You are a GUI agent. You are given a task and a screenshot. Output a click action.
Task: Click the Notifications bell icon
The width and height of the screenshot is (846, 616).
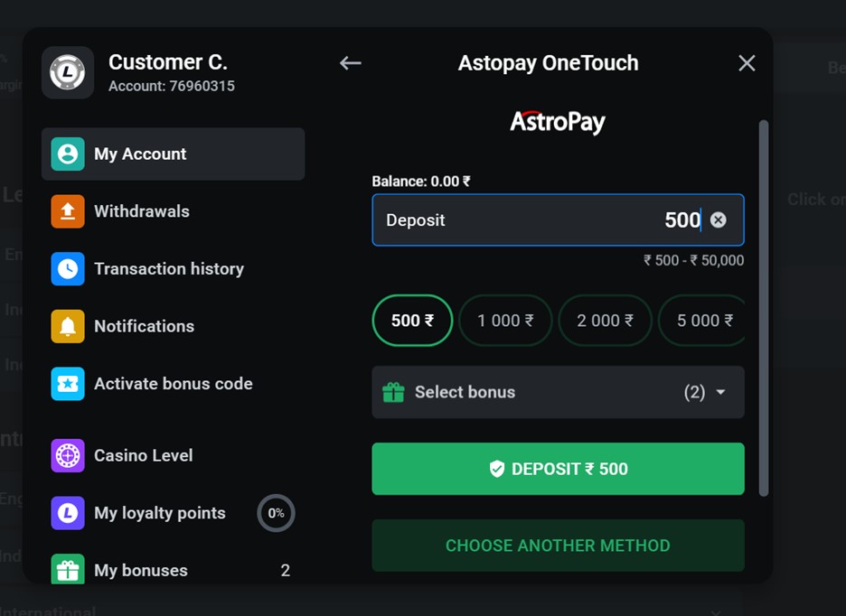(68, 326)
